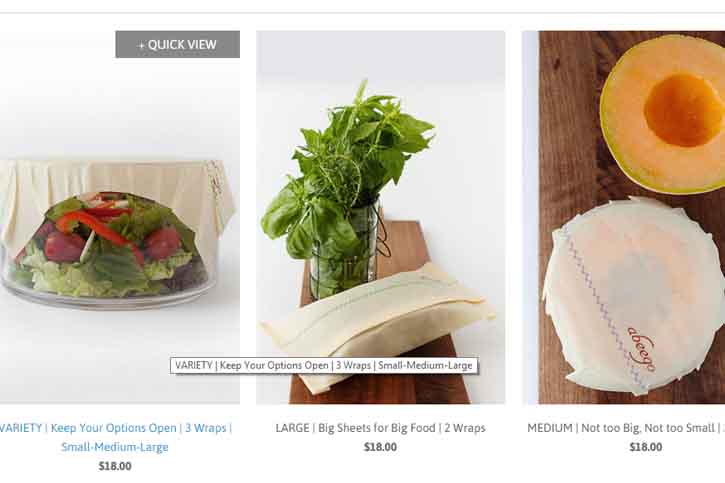
Task: Click the red abeego logo on the wrap
Action: [x=641, y=348]
